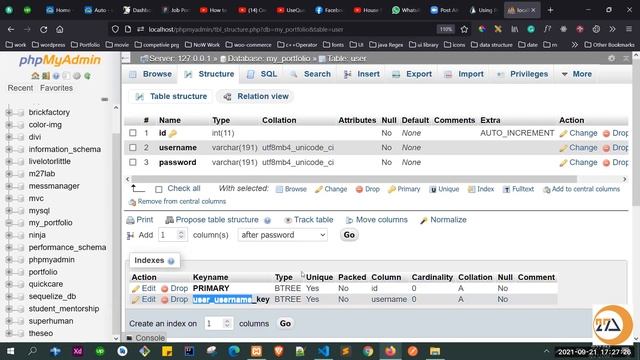This screenshot has height=360, width=640.
Task: Switch to the Browse tab
Action: [x=150, y=74]
